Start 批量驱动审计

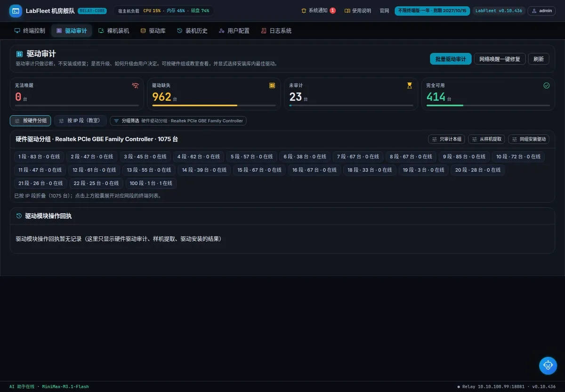point(451,59)
